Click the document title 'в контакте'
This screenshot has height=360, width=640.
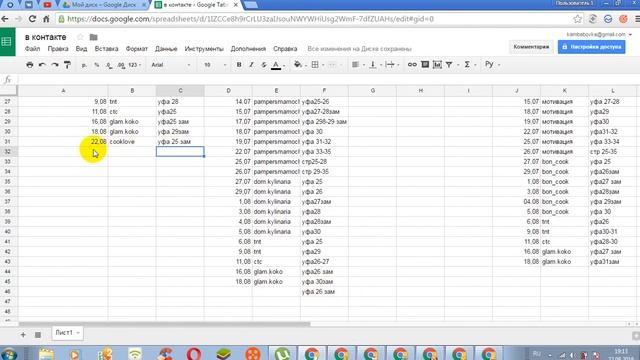pos(45,37)
